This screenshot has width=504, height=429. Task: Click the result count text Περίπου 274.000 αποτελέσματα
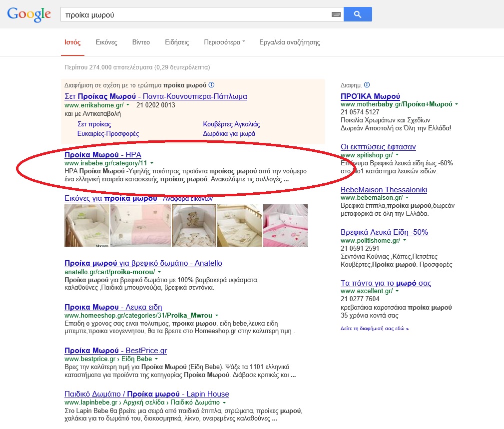[137, 67]
